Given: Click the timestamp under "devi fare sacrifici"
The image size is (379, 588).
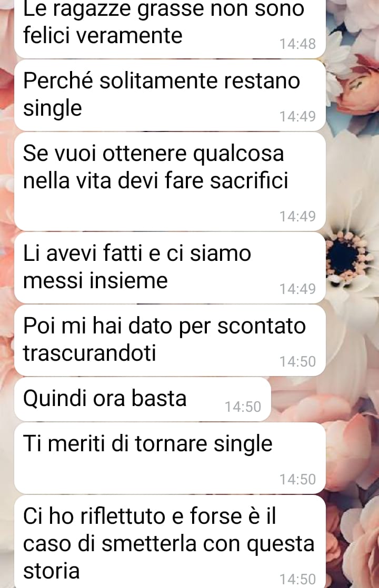Looking at the screenshot, I should point(297,216).
